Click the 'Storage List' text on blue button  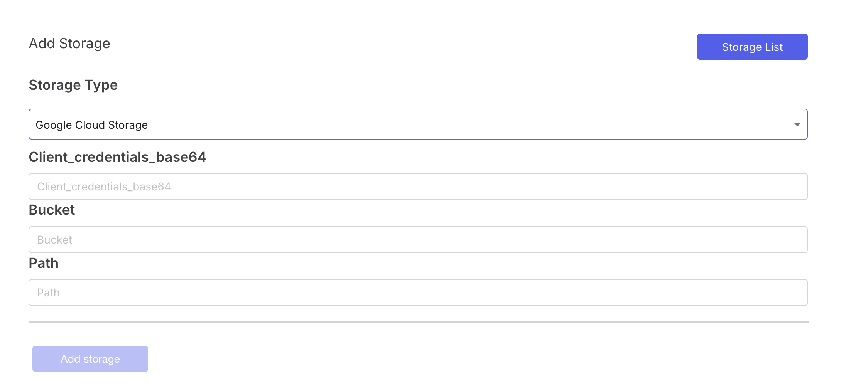click(x=752, y=47)
